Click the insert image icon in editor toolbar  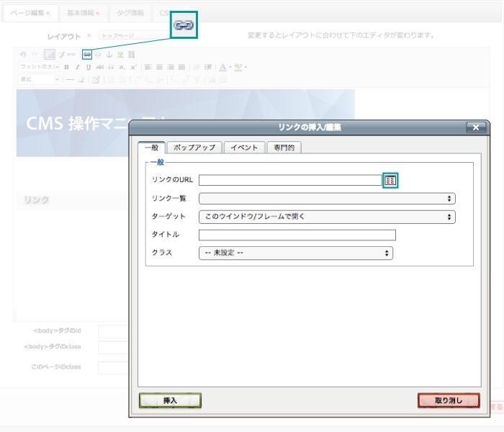pyautogui.click(x=120, y=55)
